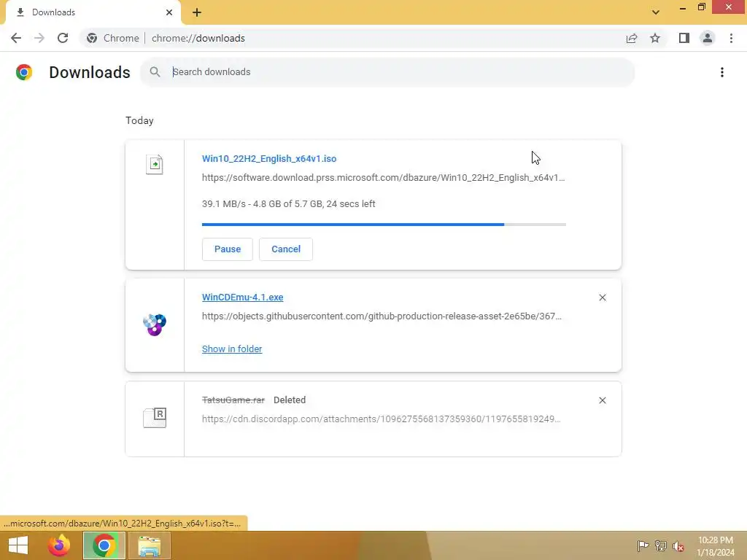This screenshot has height=560, width=747.
Task: Remove TatsuGame.rar entry from the list
Action: (x=602, y=400)
